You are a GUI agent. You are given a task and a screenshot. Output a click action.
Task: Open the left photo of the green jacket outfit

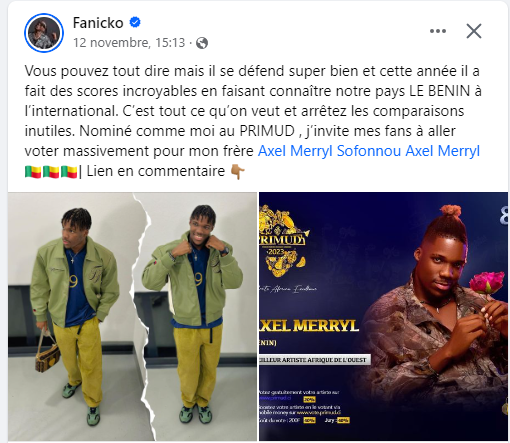132,316
